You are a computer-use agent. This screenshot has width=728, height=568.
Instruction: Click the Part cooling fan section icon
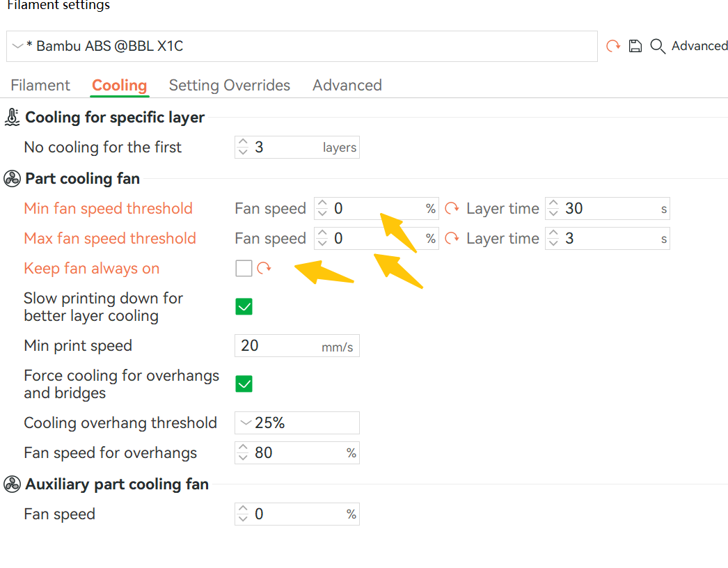(11, 178)
